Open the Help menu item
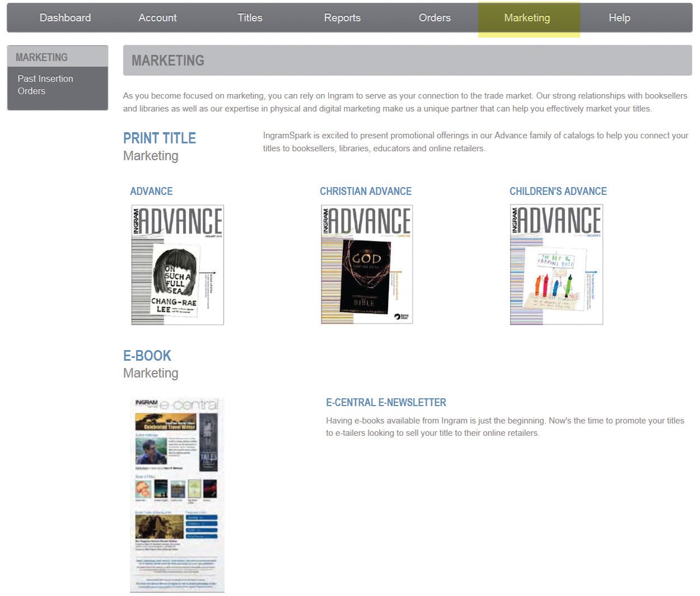 (x=619, y=18)
